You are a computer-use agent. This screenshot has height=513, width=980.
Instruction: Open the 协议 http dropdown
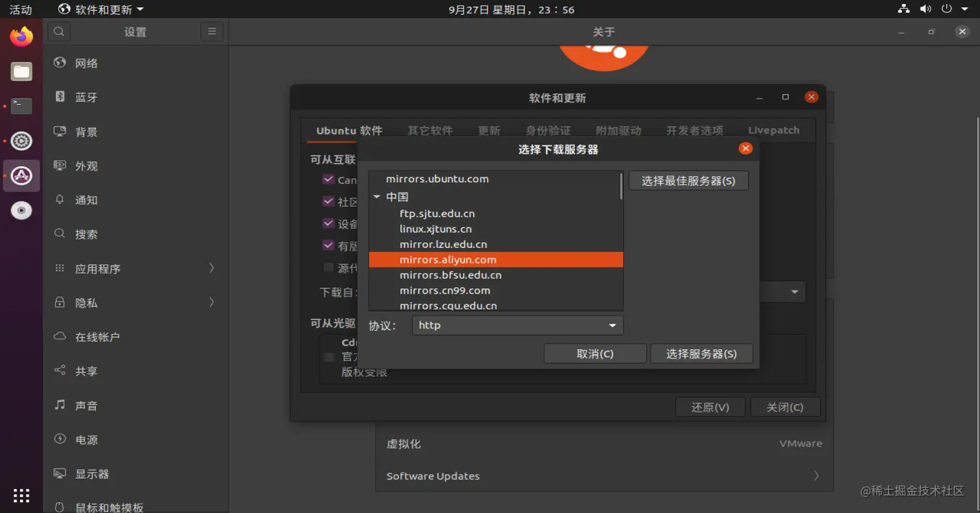[517, 325]
